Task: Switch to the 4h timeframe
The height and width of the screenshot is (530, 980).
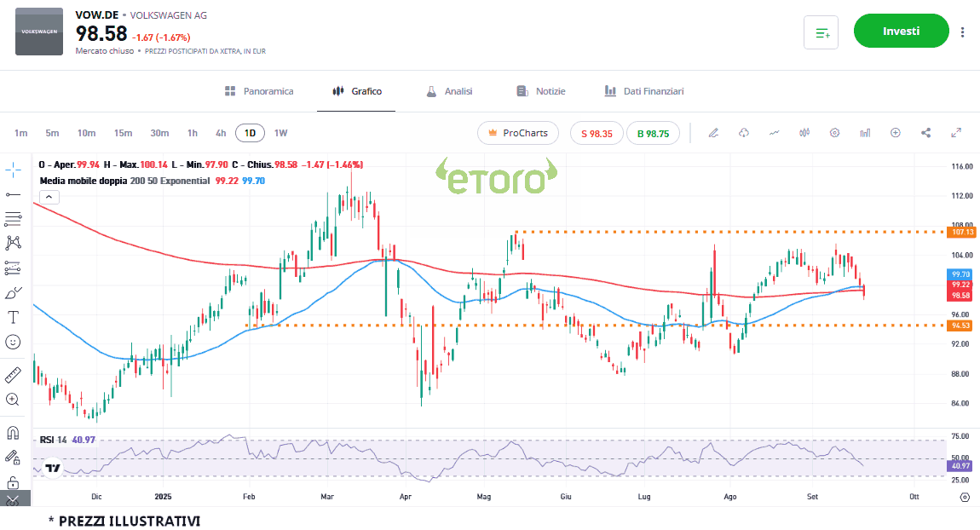Action: pyautogui.click(x=221, y=133)
